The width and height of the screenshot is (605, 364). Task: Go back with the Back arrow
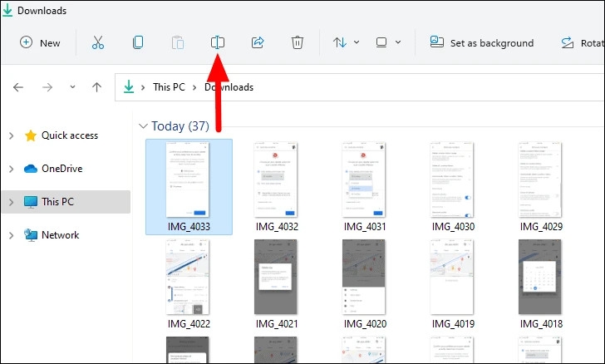pyautogui.click(x=18, y=87)
